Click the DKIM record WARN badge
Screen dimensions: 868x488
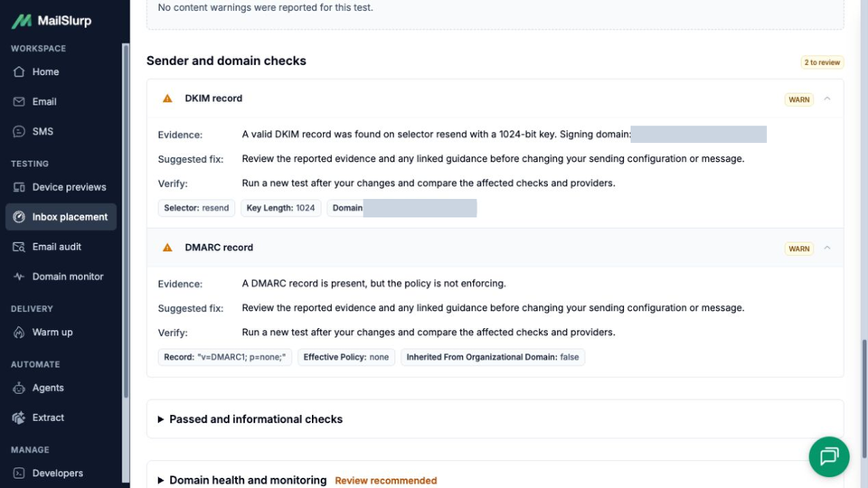798,99
